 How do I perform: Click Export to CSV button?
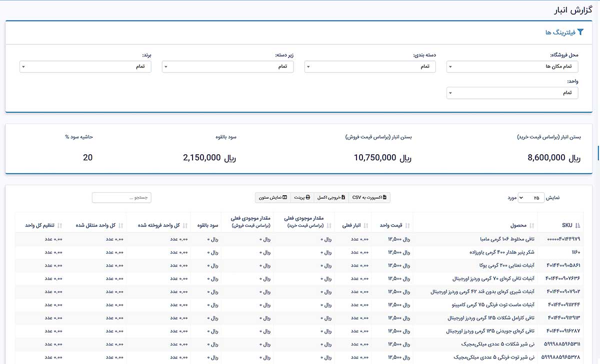point(369,198)
